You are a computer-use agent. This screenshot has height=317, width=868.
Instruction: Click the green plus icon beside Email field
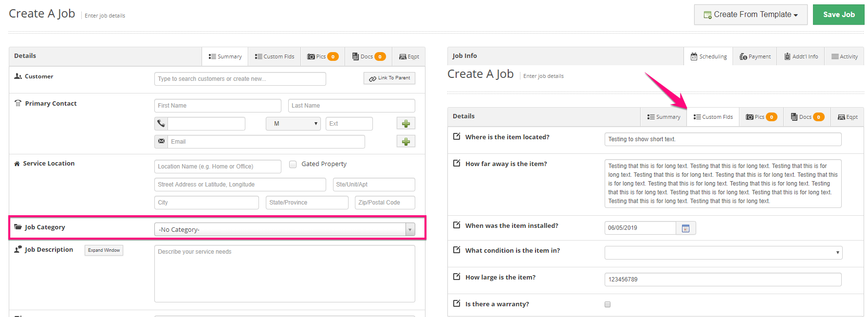coord(406,142)
